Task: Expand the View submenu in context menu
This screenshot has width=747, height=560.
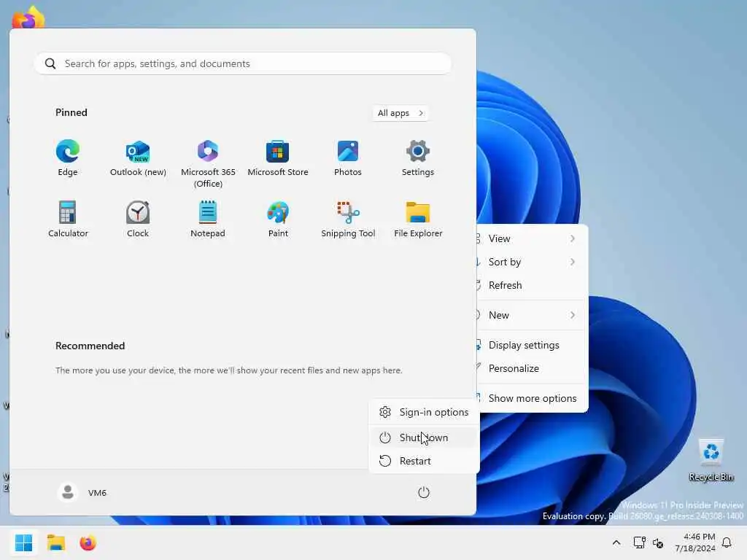Action: [x=532, y=238]
